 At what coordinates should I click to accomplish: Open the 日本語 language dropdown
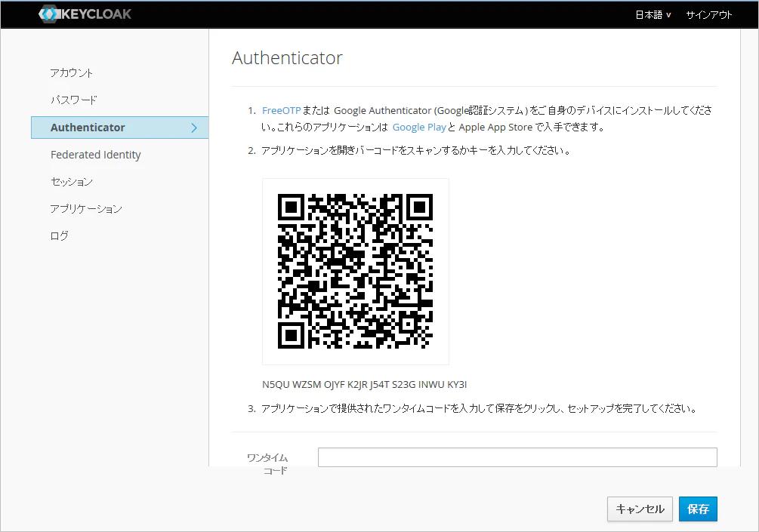tap(653, 15)
